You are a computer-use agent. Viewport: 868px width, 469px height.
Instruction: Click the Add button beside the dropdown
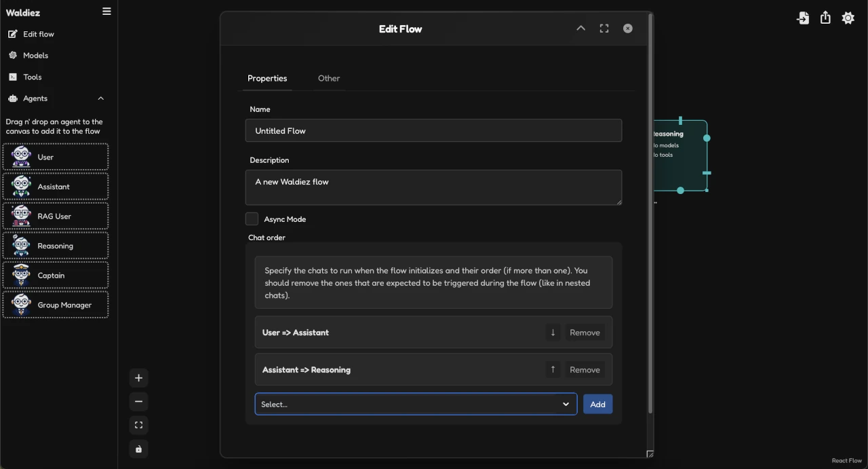(597, 404)
